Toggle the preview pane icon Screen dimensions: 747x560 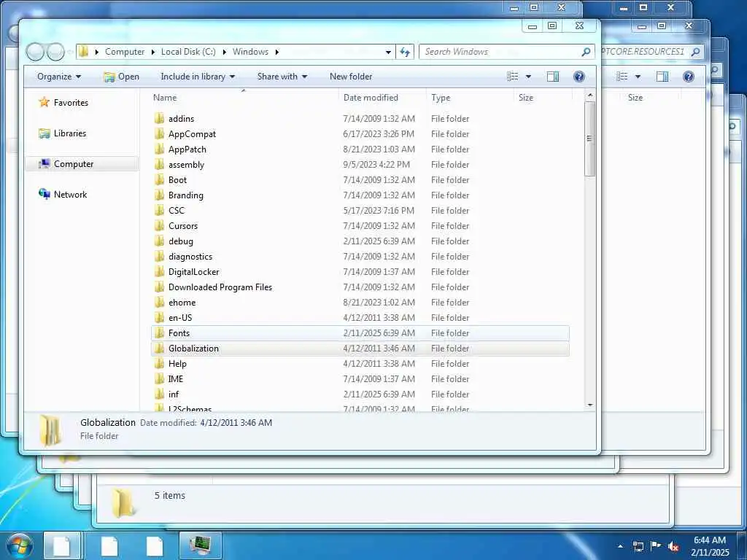pyautogui.click(x=553, y=76)
